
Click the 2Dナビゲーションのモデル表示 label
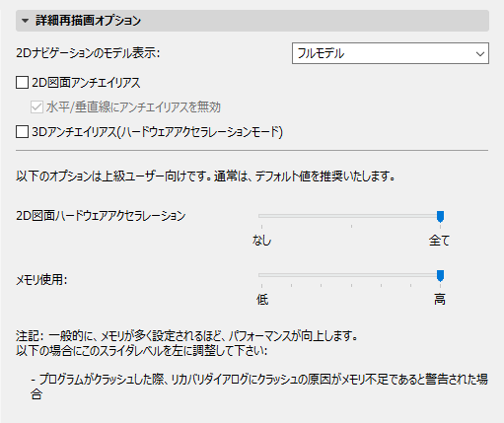88,53
